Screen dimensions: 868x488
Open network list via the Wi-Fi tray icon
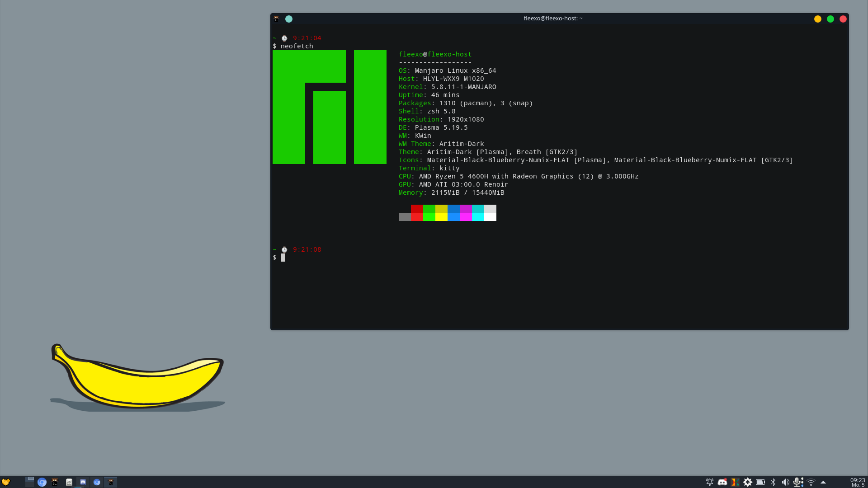click(812, 482)
